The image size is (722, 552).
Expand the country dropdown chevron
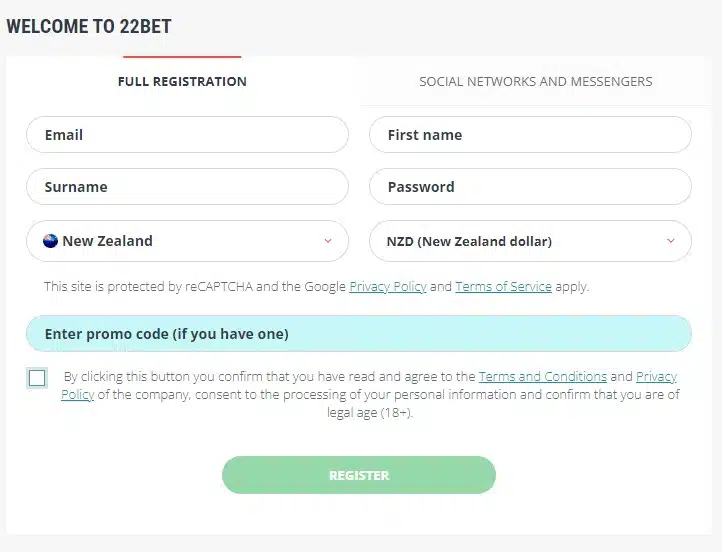(328, 241)
